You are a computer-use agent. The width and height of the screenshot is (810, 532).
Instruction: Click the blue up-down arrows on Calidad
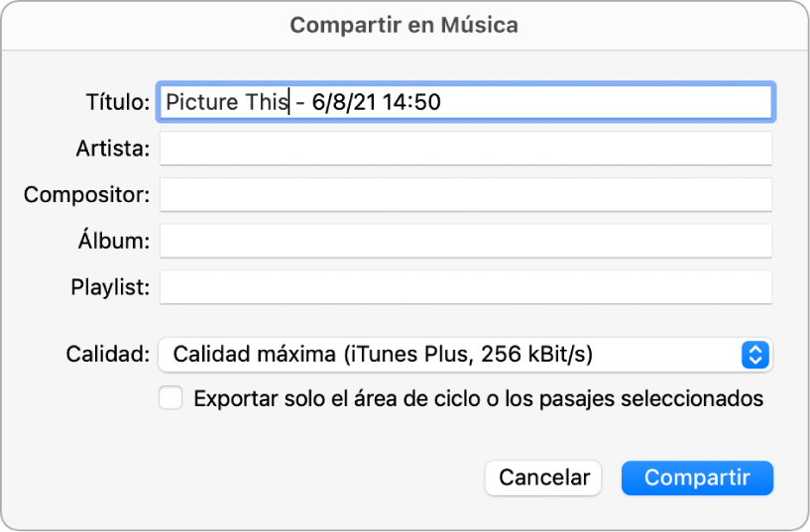click(755, 354)
